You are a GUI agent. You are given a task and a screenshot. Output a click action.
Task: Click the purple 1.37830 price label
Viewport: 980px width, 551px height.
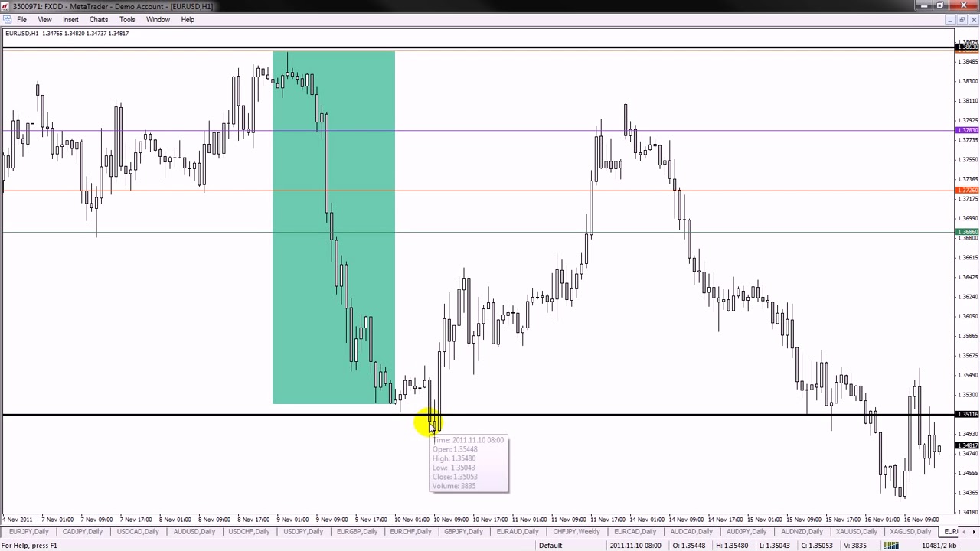click(x=968, y=131)
